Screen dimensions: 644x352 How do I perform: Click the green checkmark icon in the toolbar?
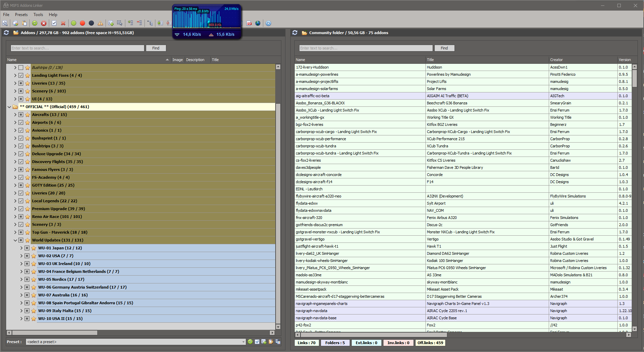pos(35,23)
